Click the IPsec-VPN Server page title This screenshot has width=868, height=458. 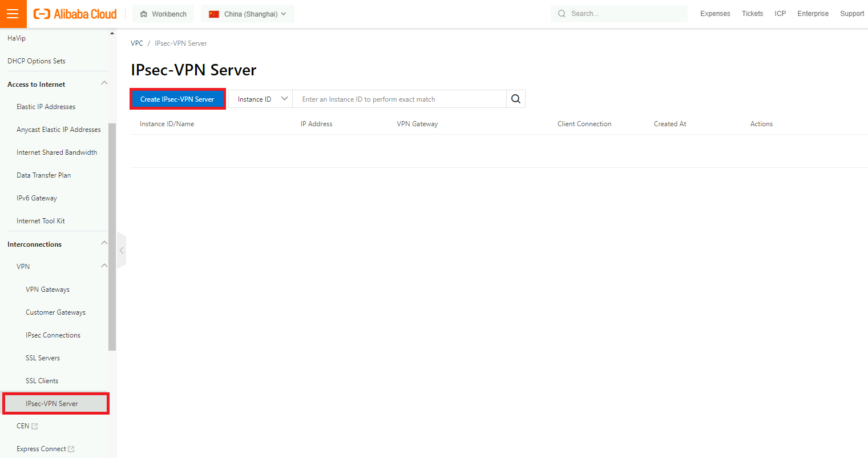tap(193, 70)
